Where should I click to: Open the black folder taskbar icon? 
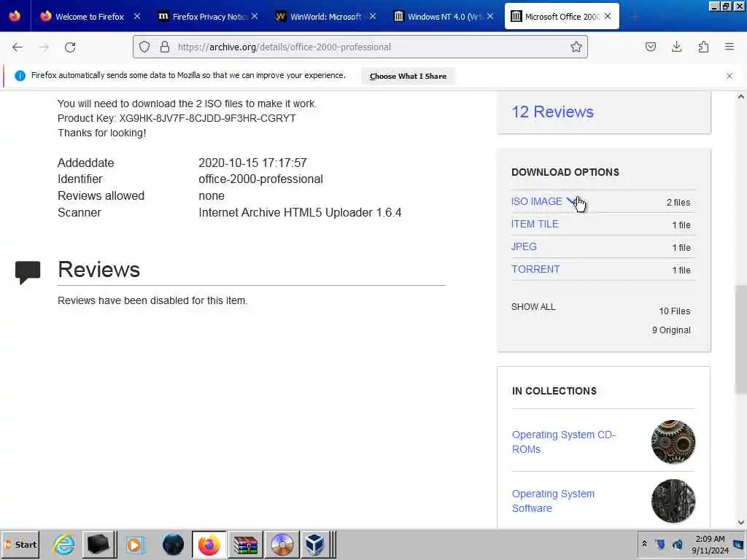click(98, 544)
